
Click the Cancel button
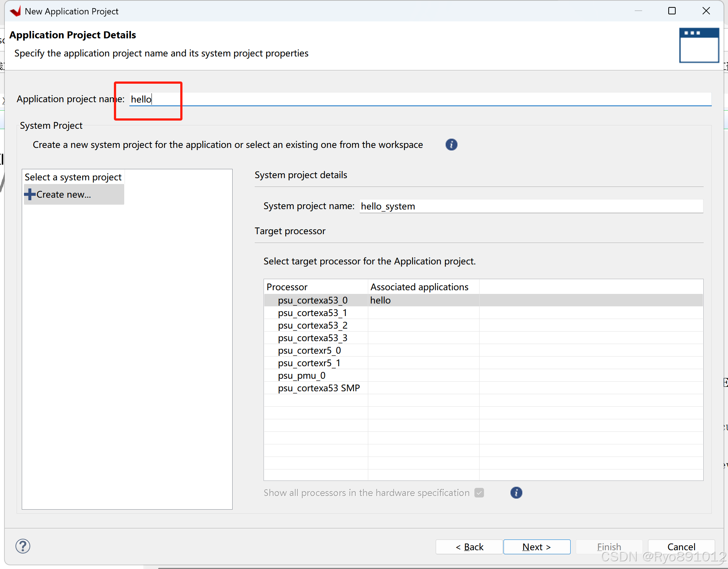point(681,547)
